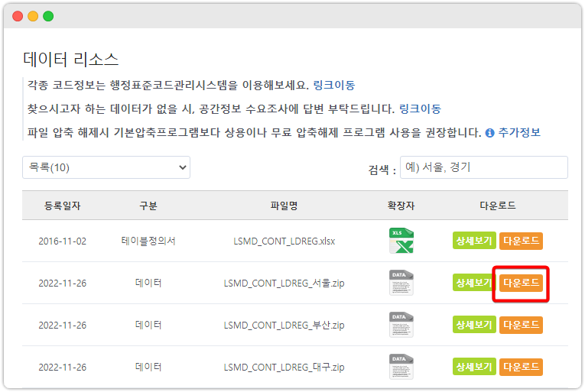Download the LSMD_CONT_LDREG.xlsx table definition
Screen dimensions: 585x392
click(521, 241)
